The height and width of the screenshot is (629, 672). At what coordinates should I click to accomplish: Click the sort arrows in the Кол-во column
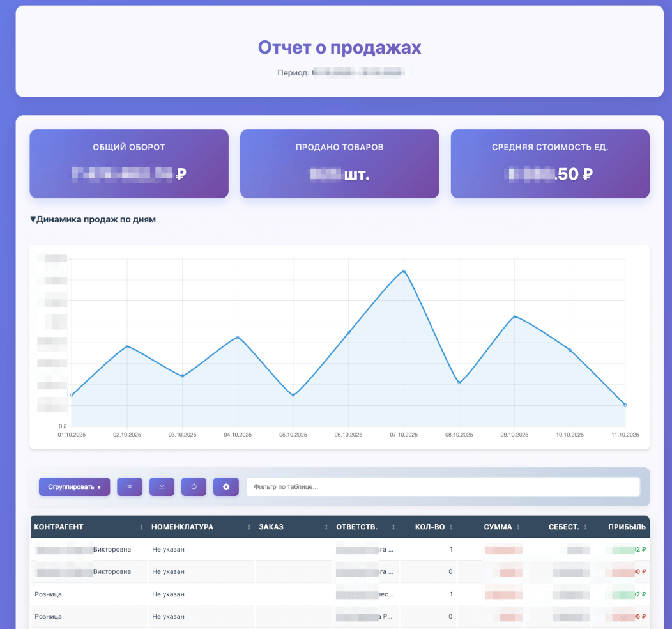point(451,527)
